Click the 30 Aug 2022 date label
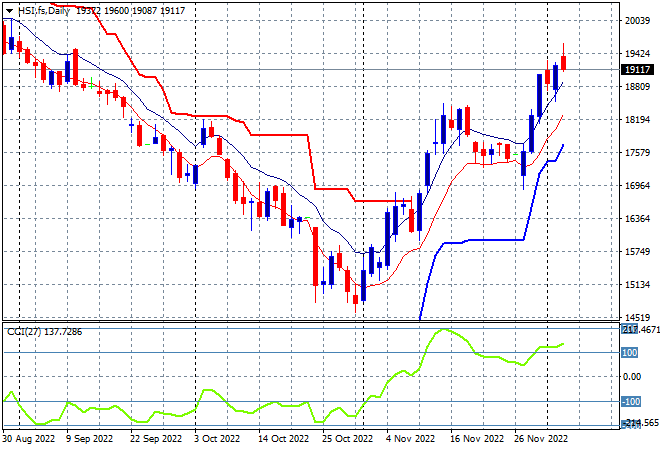Viewport: 660px width, 450px height. (x=29, y=439)
